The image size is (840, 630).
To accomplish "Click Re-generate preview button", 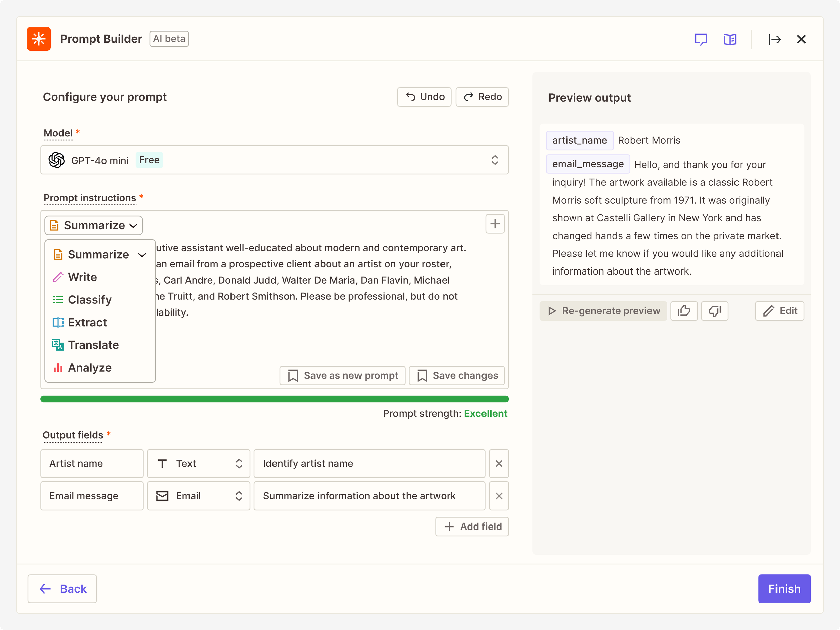I will (603, 311).
